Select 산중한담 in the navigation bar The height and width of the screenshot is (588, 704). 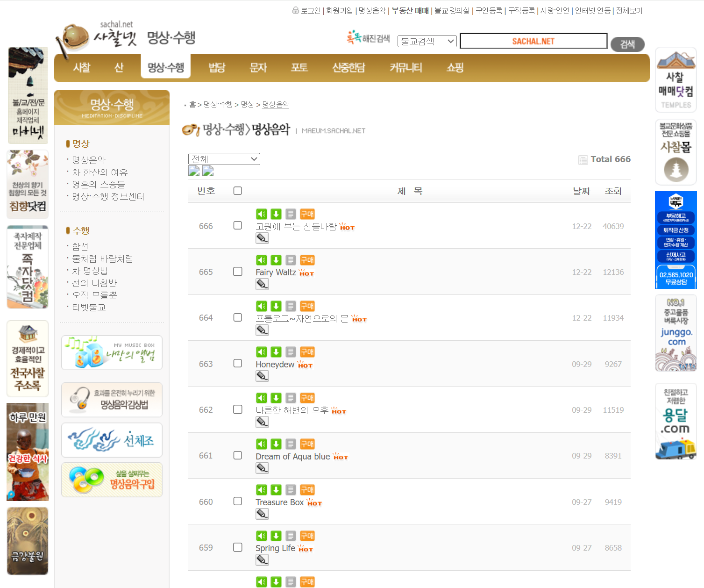pyautogui.click(x=348, y=68)
